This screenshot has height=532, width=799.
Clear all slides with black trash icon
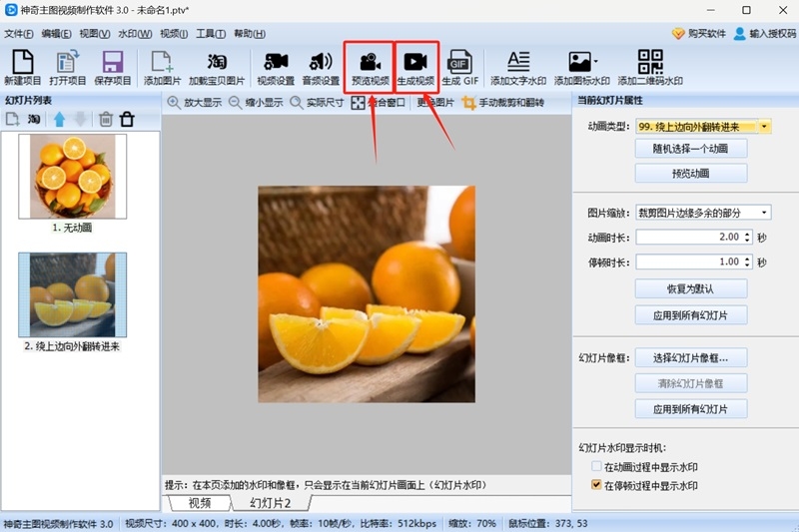127,120
